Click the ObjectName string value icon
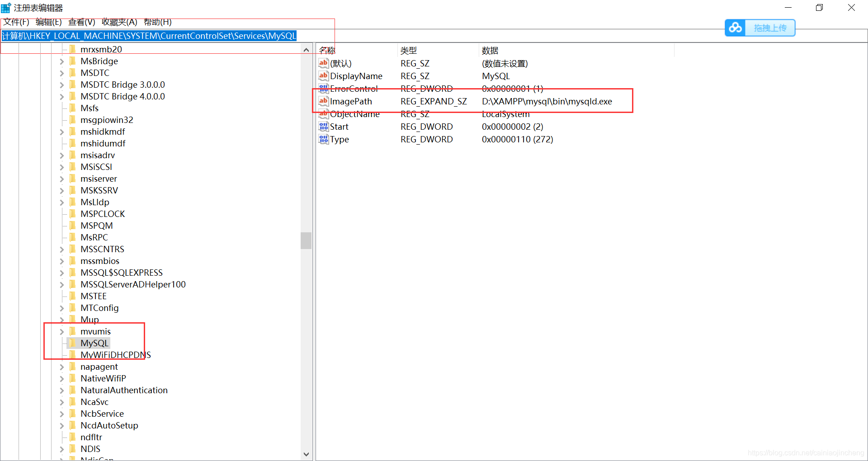This screenshot has width=868, height=461. [x=323, y=114]
